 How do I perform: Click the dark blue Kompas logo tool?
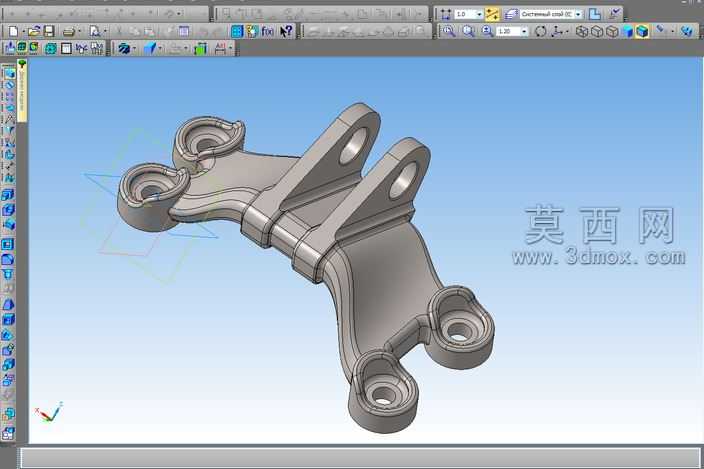pyautogui.click(x=123, y=48)
